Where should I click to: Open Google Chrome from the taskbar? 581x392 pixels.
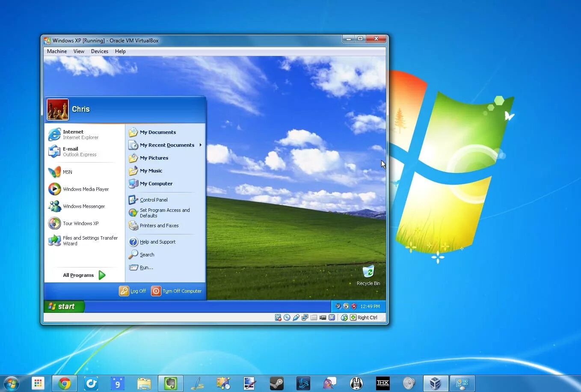coord(65,383)
